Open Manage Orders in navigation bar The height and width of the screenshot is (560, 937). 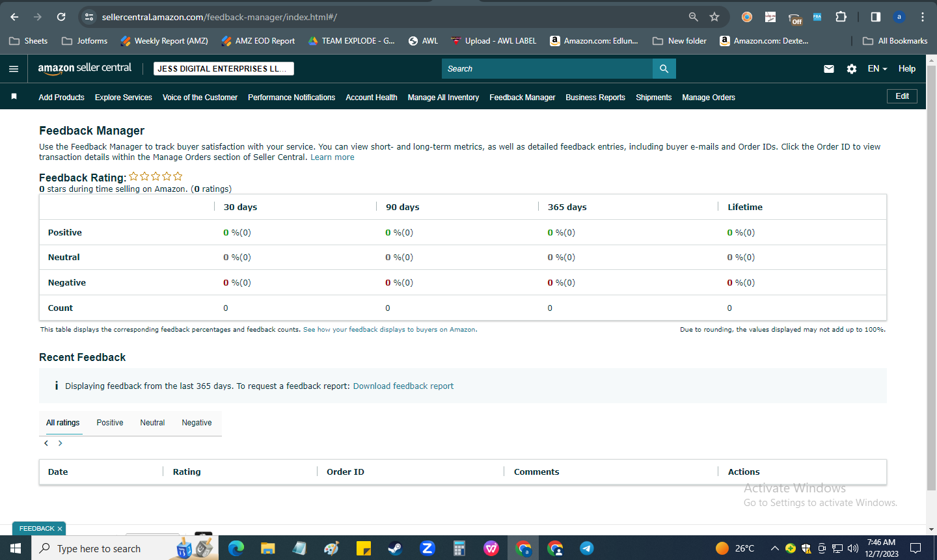(x=709, y=98)
